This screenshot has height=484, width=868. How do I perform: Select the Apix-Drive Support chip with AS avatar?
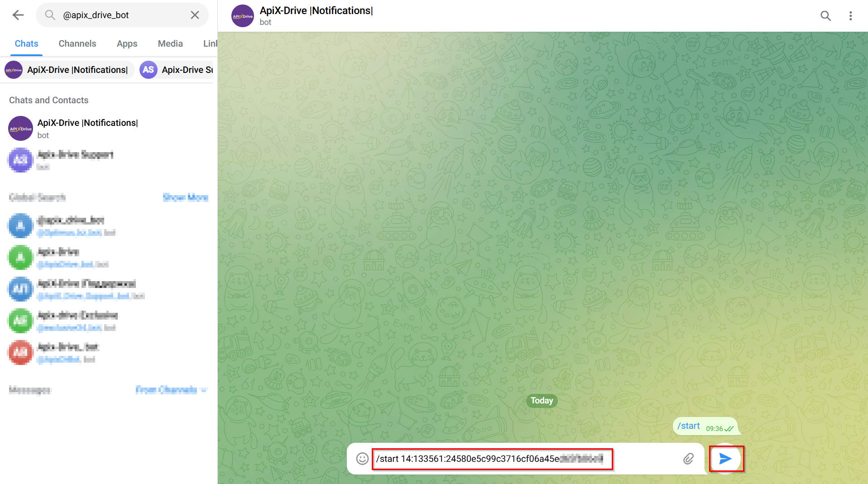pyautogui.click(x=177, y=70)
